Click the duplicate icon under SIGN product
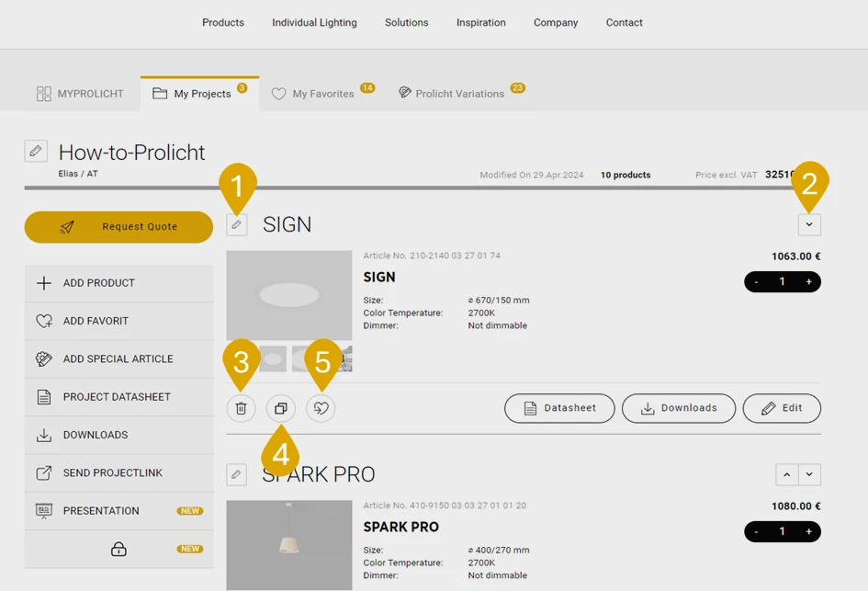868x591 pixels. point(281,408)
